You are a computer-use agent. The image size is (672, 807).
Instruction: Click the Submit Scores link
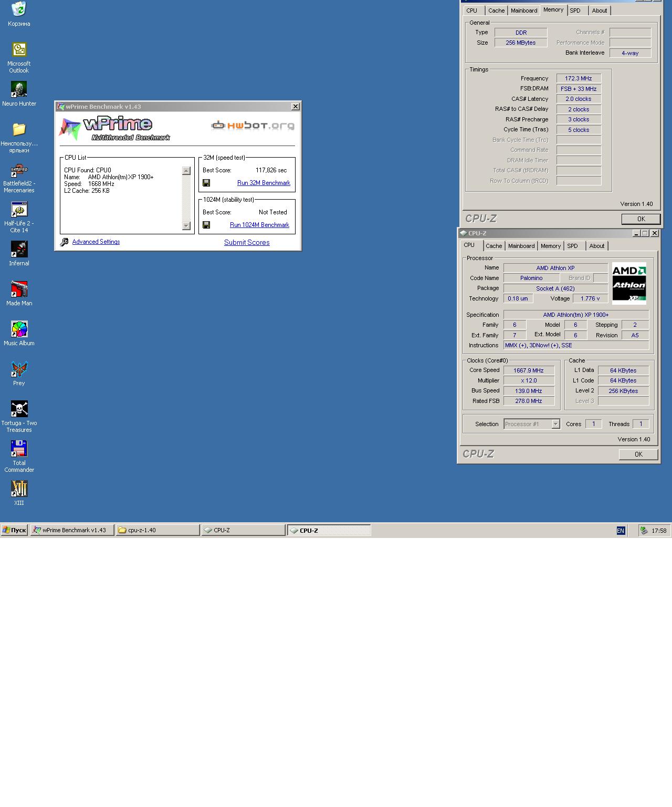[x=247, y=242]
